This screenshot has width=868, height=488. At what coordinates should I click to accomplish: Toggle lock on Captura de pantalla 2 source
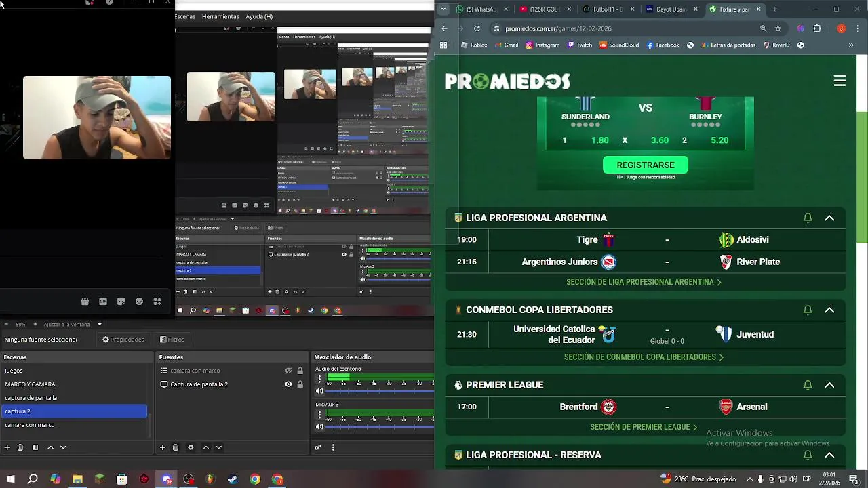point(300,384)
